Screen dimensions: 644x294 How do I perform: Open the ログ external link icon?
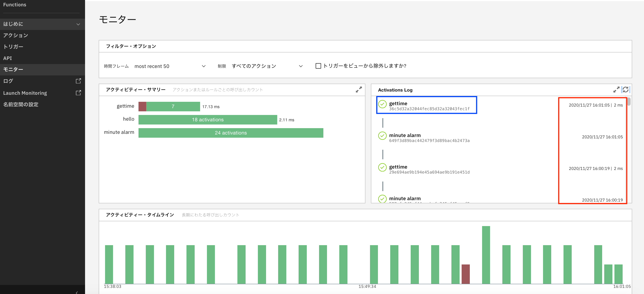tap(78, 81)
